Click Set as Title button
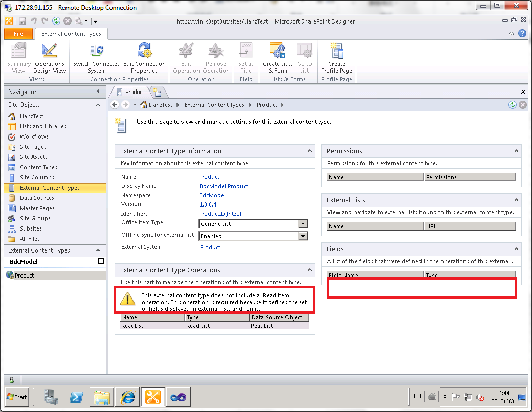The height and width of the screenshot is (412, 532). click(246, 58)
